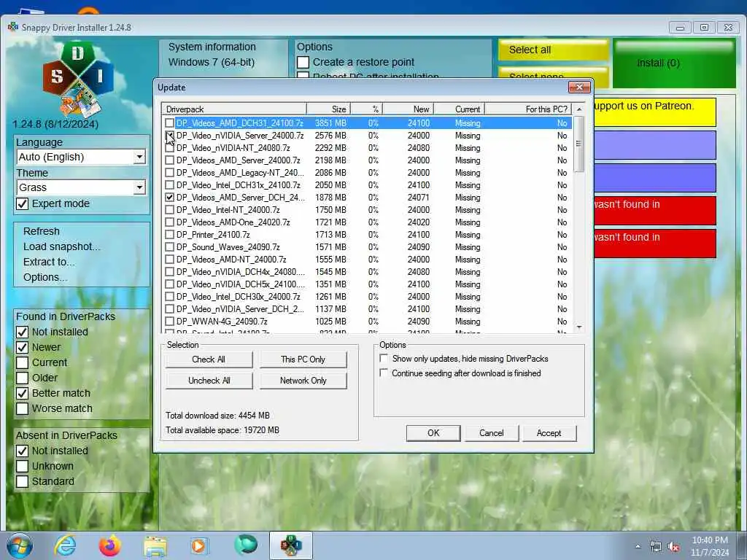Enable the Worse match filter

click(x=22, y=408)
